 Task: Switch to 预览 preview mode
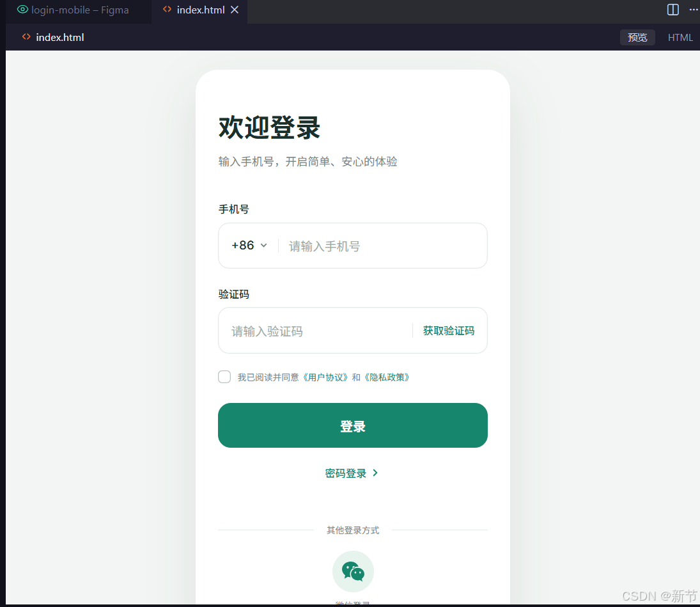tap(637, 38)
